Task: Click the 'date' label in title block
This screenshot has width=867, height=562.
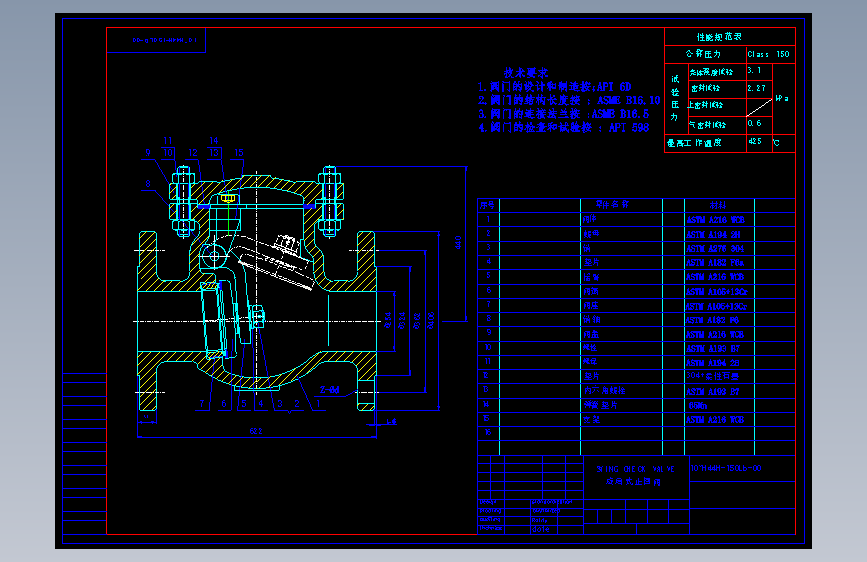Action: pyautogui.click(x=540, y=529)
